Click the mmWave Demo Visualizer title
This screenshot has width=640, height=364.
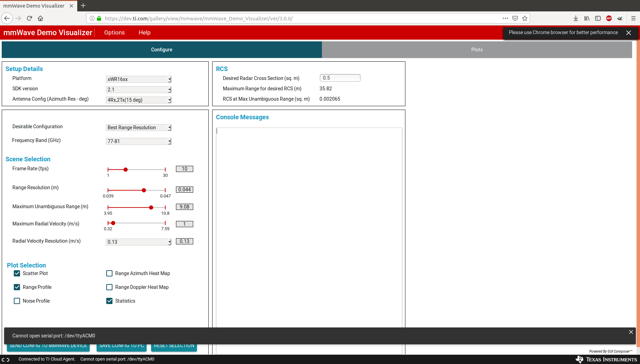pyautogui.click(x=48, y=32)
